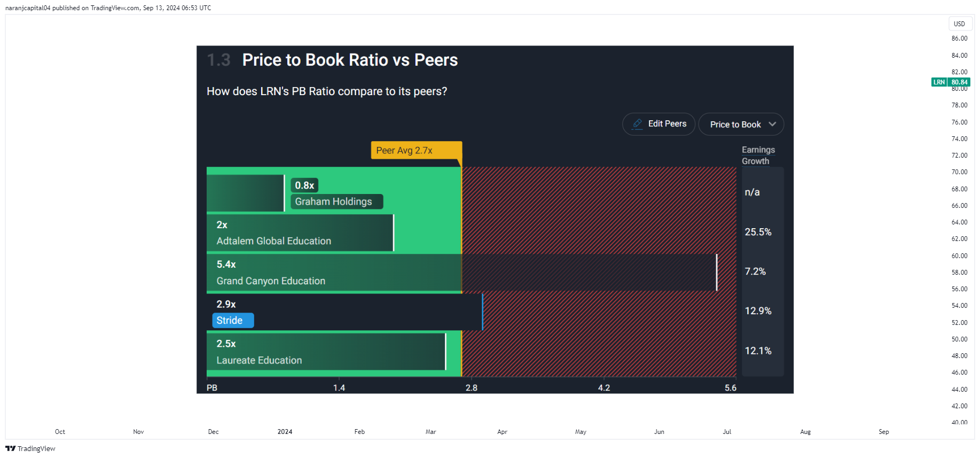Click the n/a earnings growth value
The height and width of the screenshot is (458, 980).
click(752, 192)
